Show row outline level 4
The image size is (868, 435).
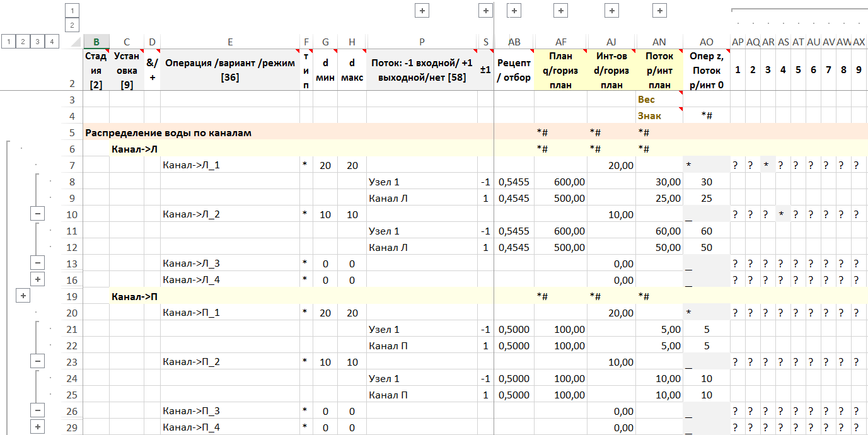coord(52,42)
